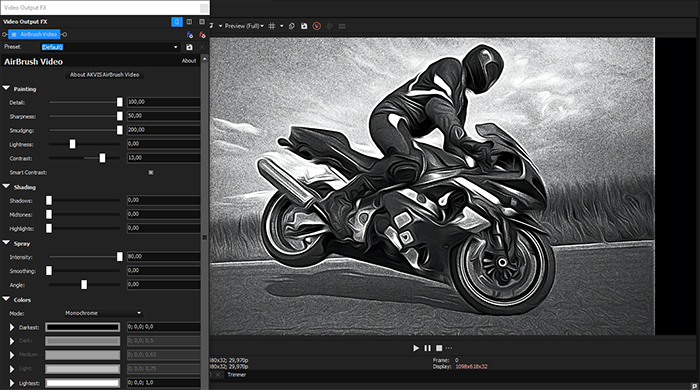This screenshot has width=700, height=390.
Task: Toggle the grid overlay icon in preview toolbar
Action: (x=272, y=26)
